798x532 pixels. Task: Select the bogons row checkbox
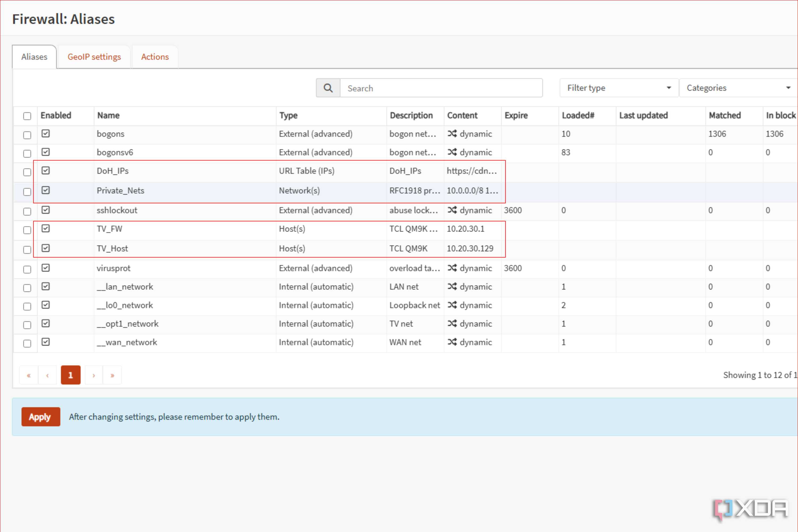(x=27, y=135)
